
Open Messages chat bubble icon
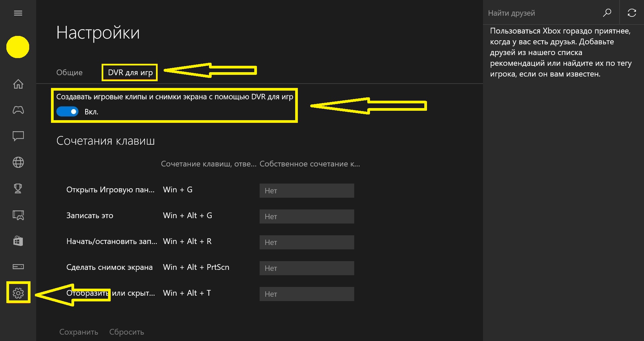point(18,136)
